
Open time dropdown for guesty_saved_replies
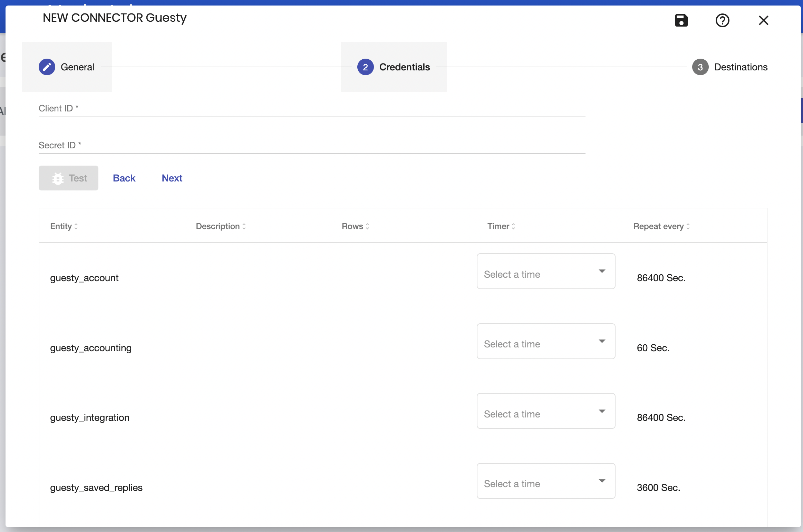[546, 481]
